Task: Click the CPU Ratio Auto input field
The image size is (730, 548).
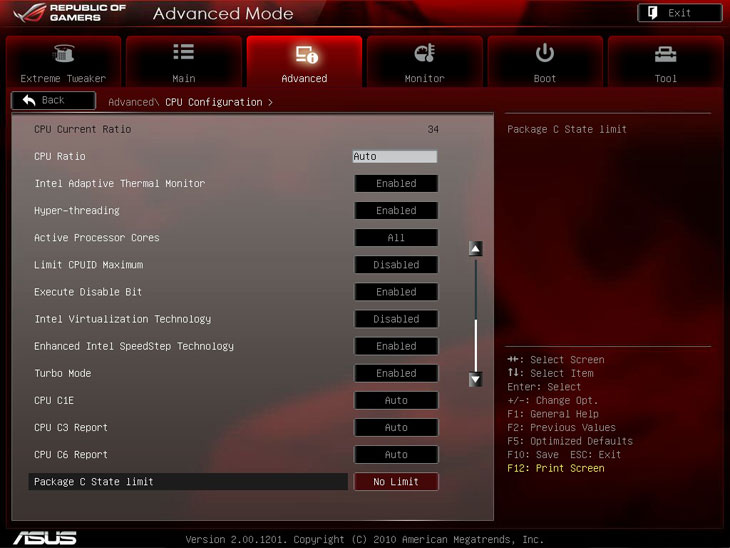Action: [x=395, y=157]
